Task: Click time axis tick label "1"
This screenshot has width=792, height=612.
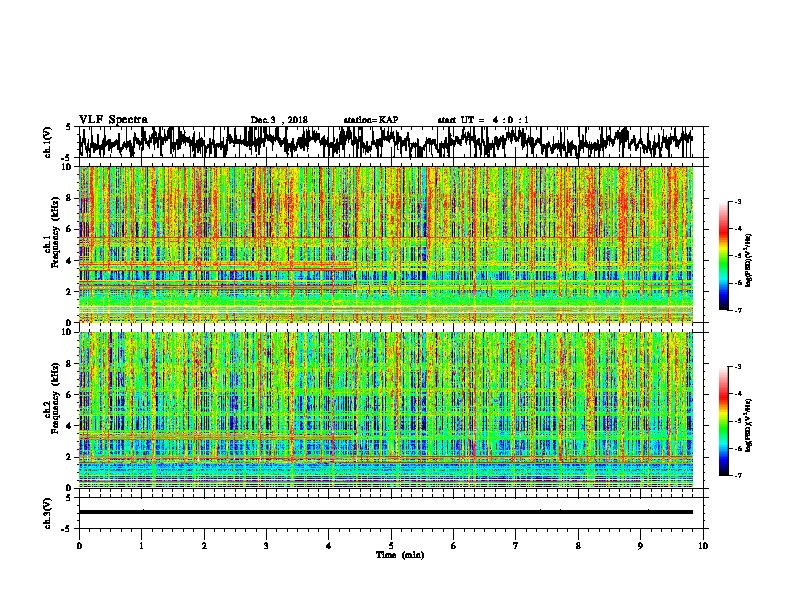Action: (x=141, y=546)
